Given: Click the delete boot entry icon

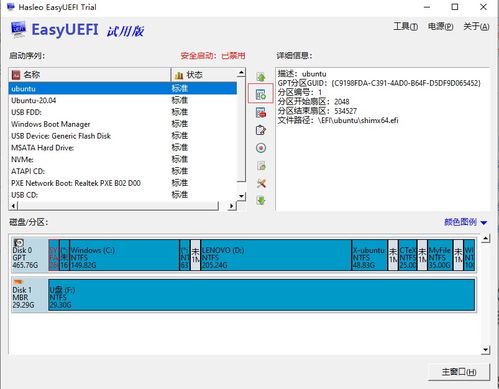Looking at the screenshot, I should pos(261,113).
